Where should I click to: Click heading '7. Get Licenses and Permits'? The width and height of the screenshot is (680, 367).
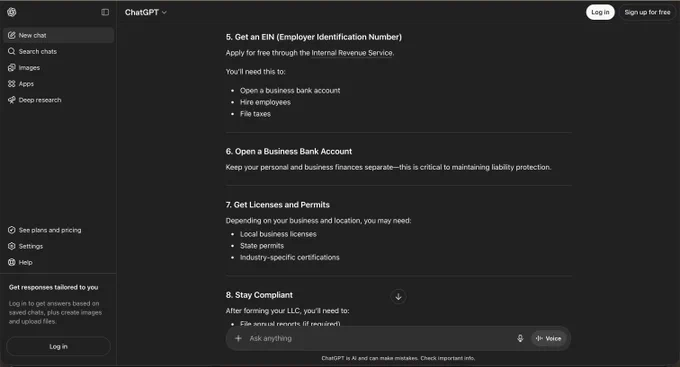278,205
